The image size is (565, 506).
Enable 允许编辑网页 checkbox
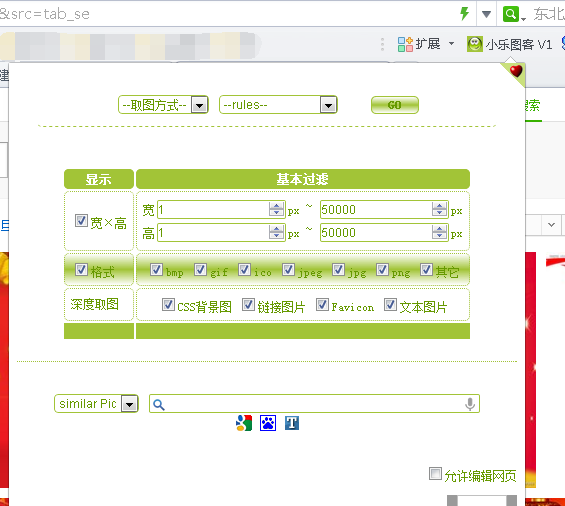[435, 474]
